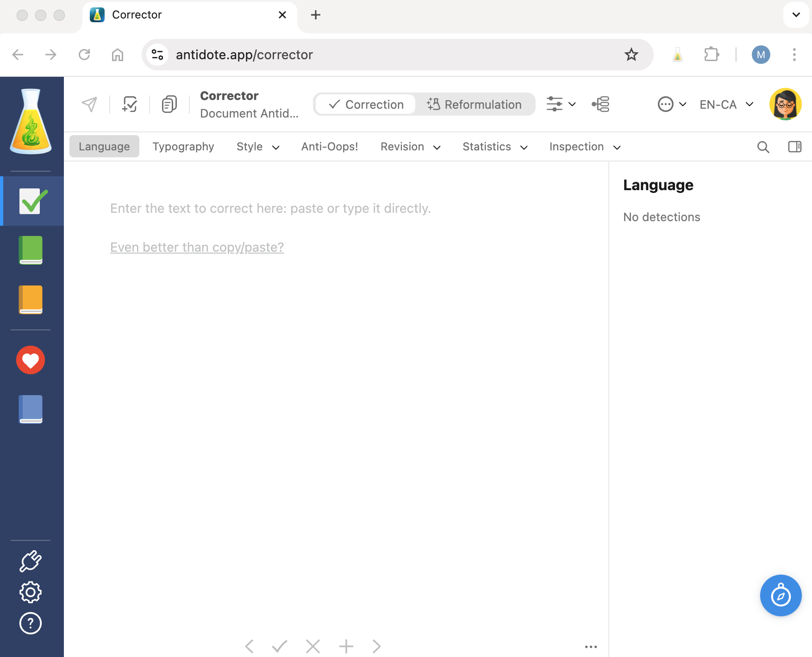Click the copy document icon

click(x=169, y=105)
